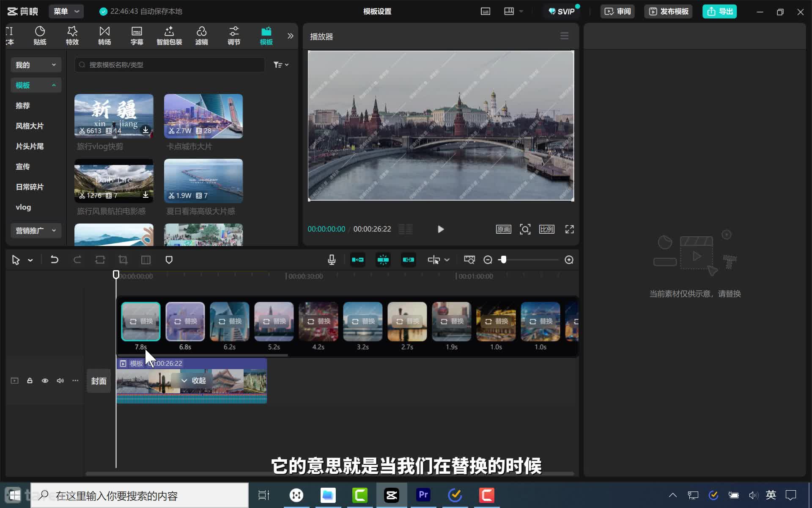The height and width of the screenshot is (508, 812).
Task: Open the 夏日看海高级大片感 template thumbnail
Action: [203, 181]
